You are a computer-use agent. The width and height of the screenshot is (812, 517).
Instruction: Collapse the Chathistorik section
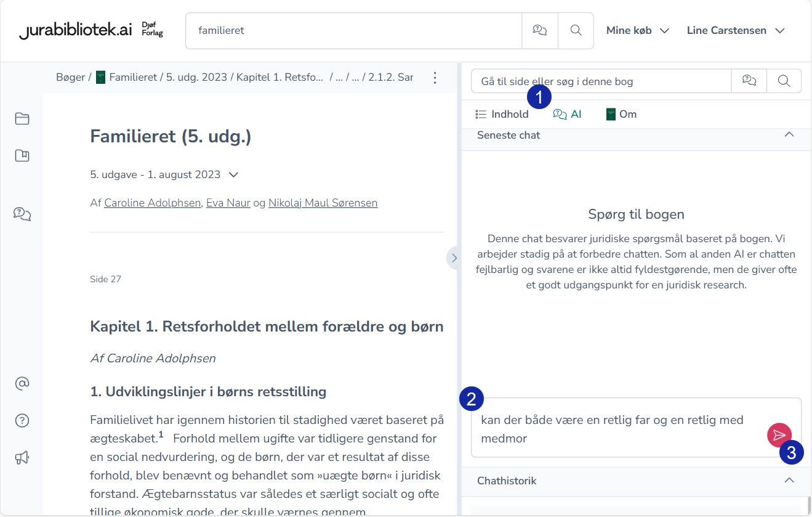tap(789, 481)
